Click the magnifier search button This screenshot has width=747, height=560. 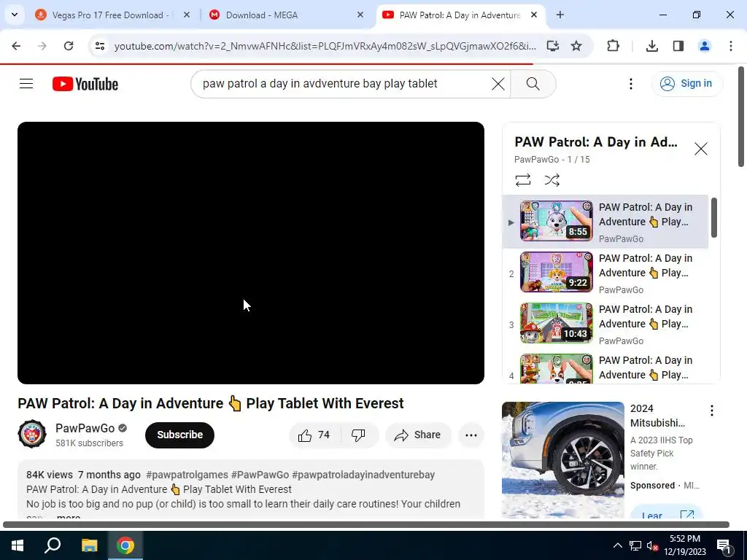(x=533, y=84)
